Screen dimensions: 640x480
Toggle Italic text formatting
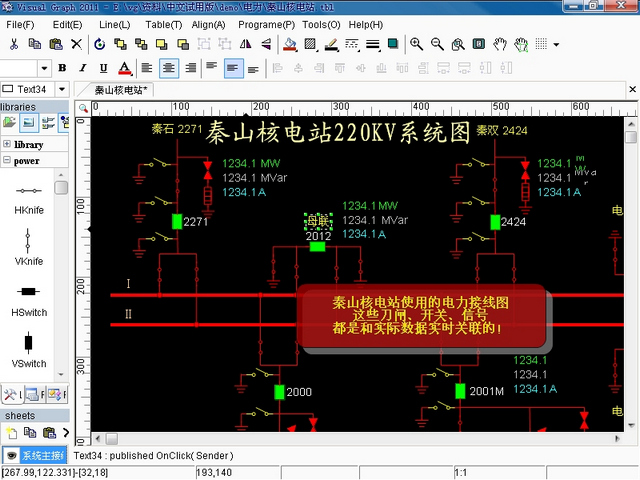81,68
